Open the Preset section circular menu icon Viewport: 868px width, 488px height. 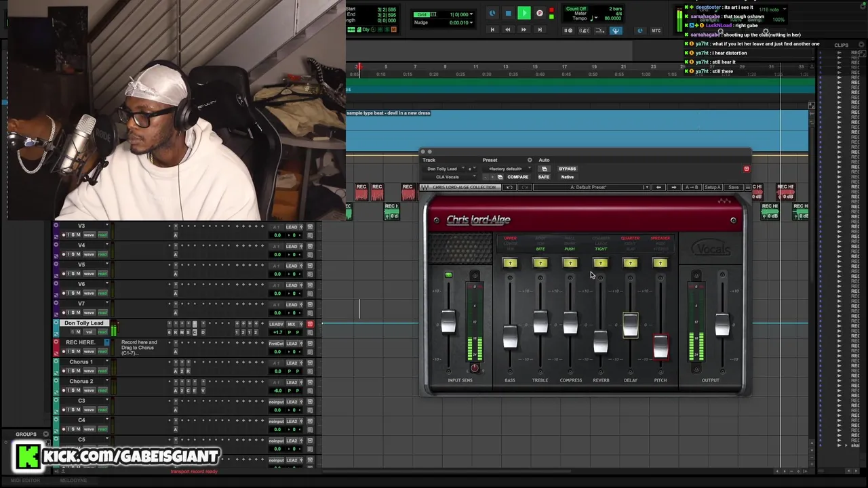(530, 160)
